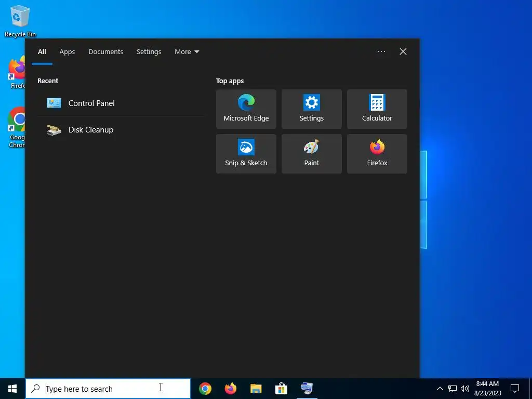This screenshot has height=399, width=532.
Task: Expand the More filter dropdown
Action: pos(187,51)
